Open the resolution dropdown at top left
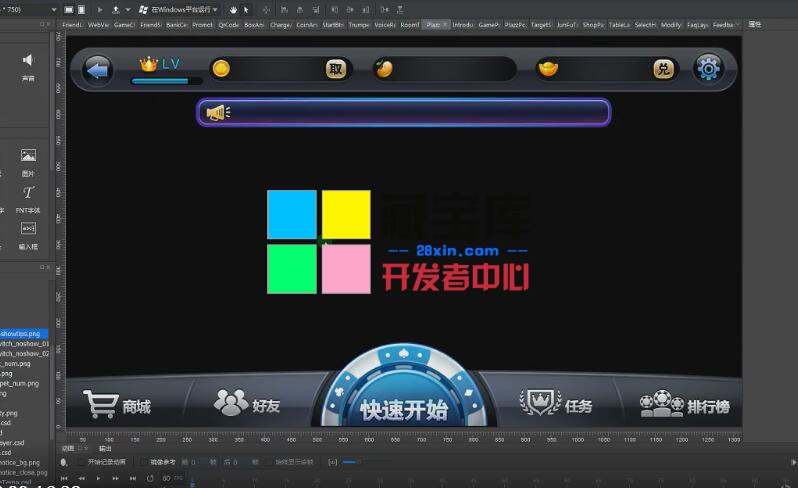 54,10
